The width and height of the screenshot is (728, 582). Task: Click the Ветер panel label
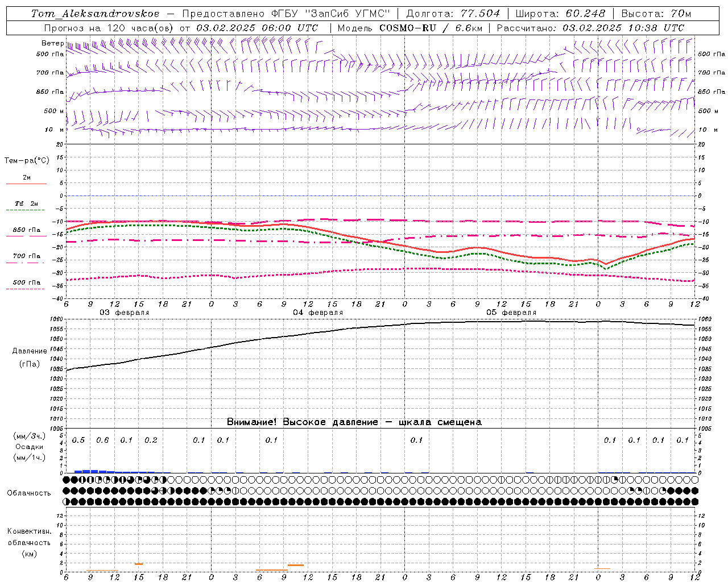[52, 43]
